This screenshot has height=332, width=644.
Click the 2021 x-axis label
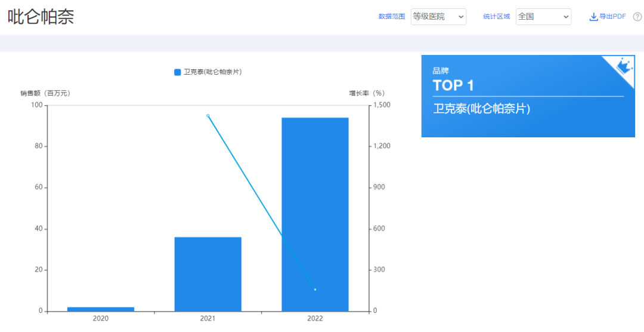click(208, 318)
